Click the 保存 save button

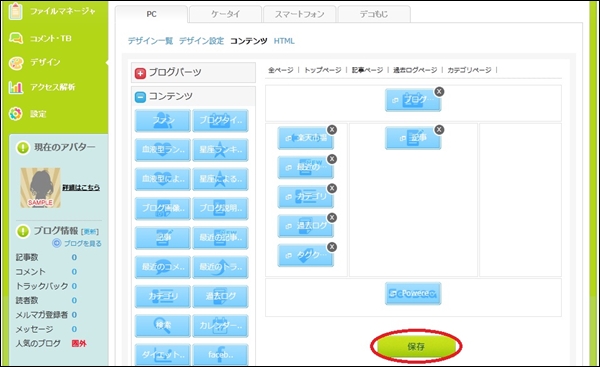tap(416, 346)
